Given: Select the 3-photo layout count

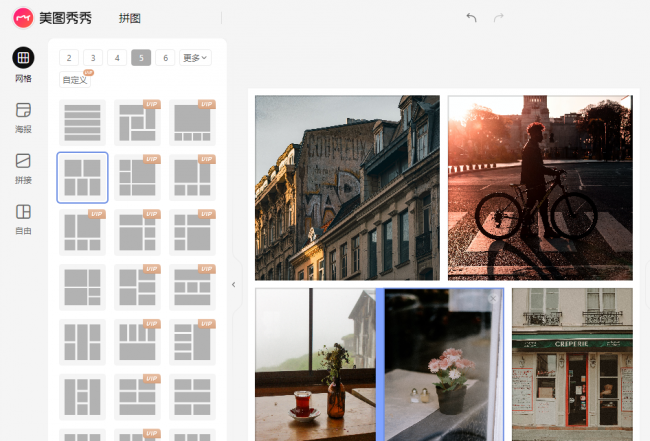Looking at the screenshot, I should tap(93, 58).
